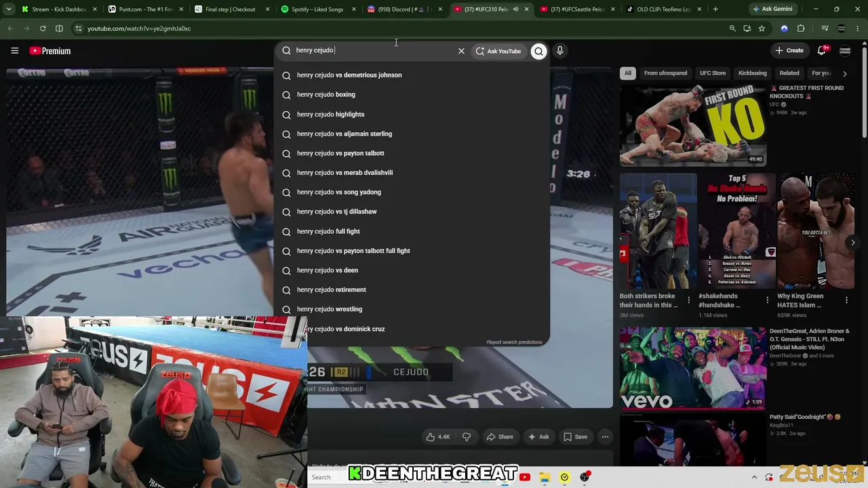Select the 'All' filter chip
Viewport: 868px width, 488px height.
tap(628, 73)
